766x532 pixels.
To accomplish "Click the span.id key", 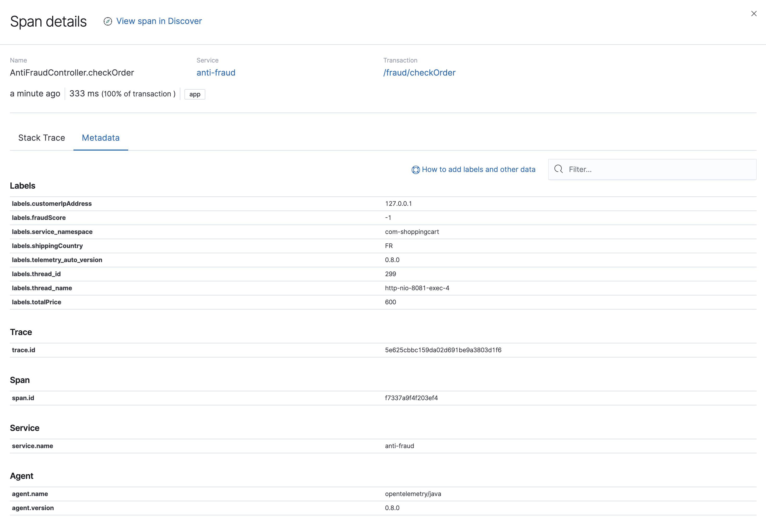I will 23,398.
